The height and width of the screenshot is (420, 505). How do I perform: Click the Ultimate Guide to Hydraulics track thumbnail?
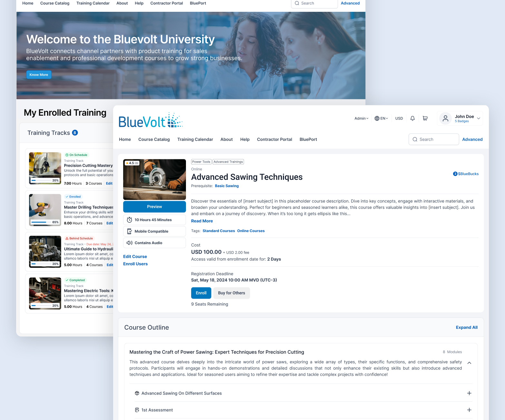click(45, 252)
